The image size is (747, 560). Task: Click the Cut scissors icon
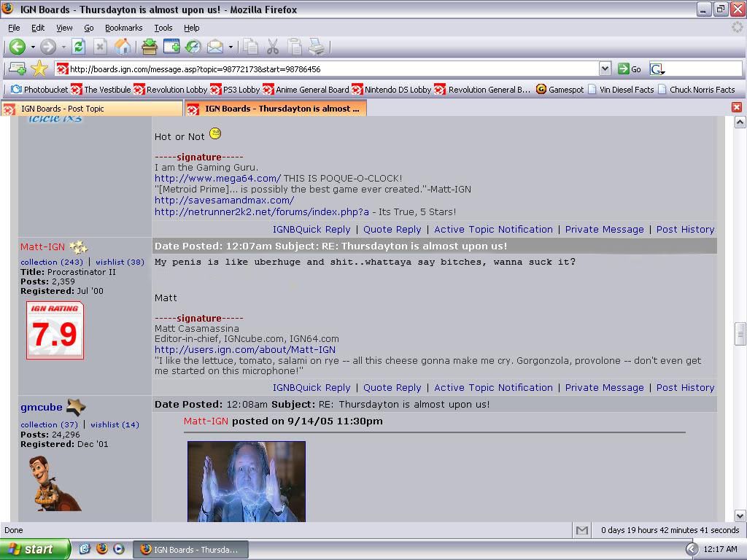[x=273, y=47]
